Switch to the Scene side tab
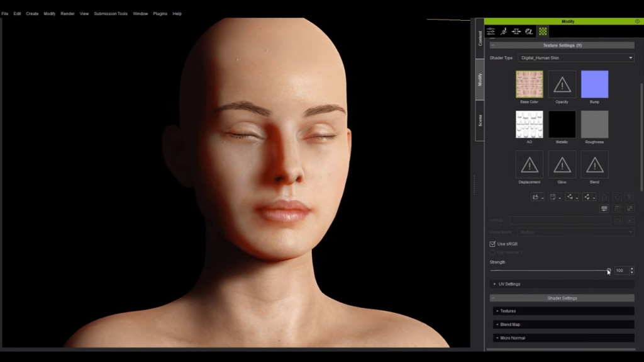This screenshot has width=644, height=362. pos(480,120)
